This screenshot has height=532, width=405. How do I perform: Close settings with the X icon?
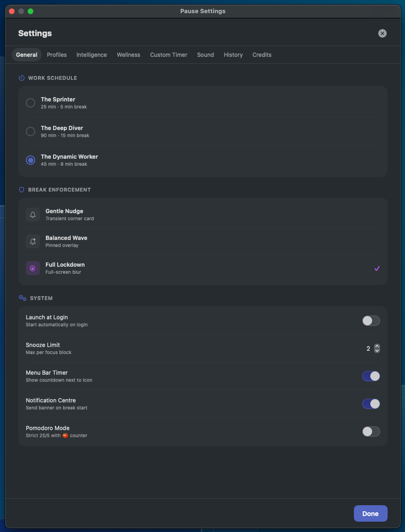point(382,33)
